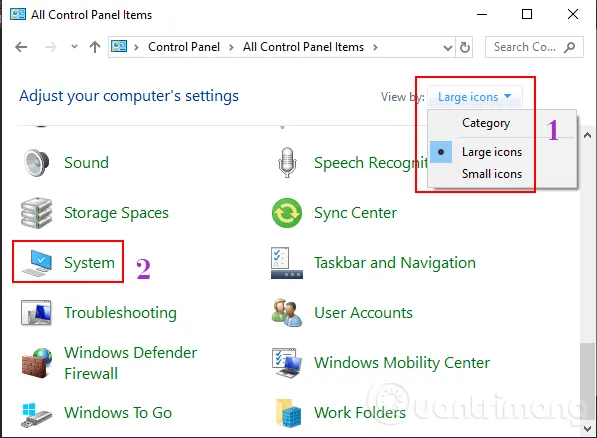Open the Taskbar and Navigation link
Screen dimensions: 597x438
[x=395, y=263]
